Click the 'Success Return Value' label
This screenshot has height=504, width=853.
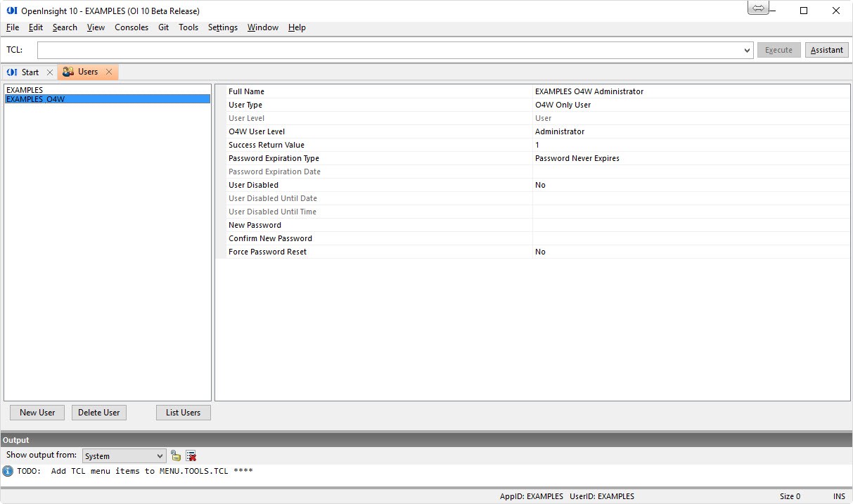click(x=267, y=145)
